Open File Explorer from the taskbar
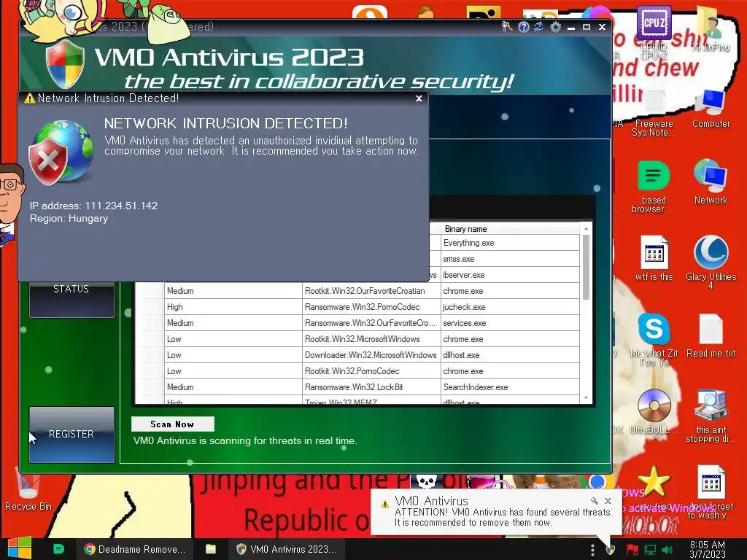747x560 pixels. tap(211, 549)
